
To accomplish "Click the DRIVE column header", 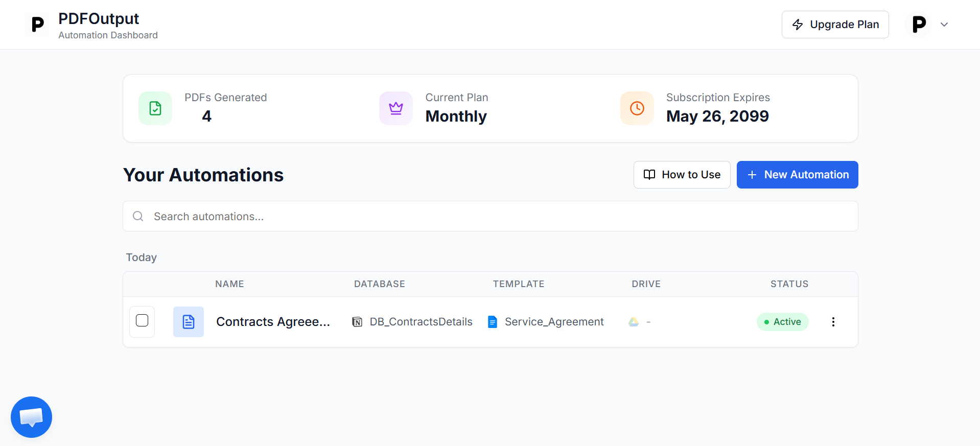I will [x=646, y=284].
